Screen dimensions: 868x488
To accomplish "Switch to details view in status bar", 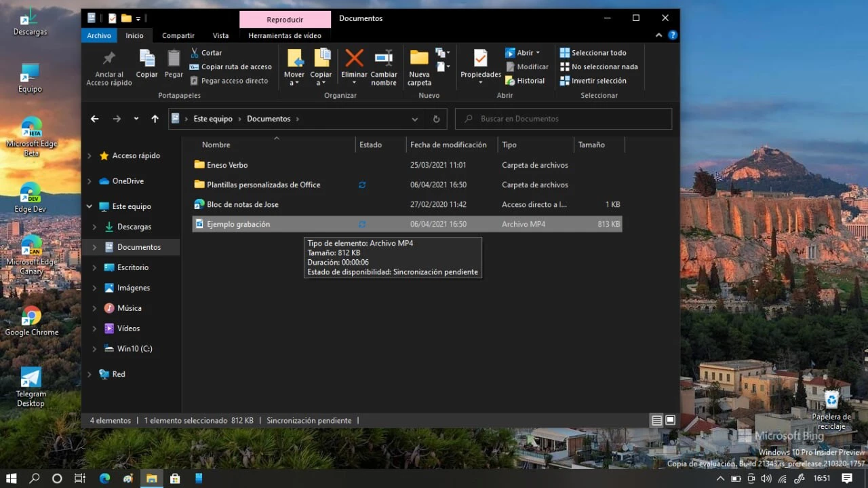I will pos(656,421).
